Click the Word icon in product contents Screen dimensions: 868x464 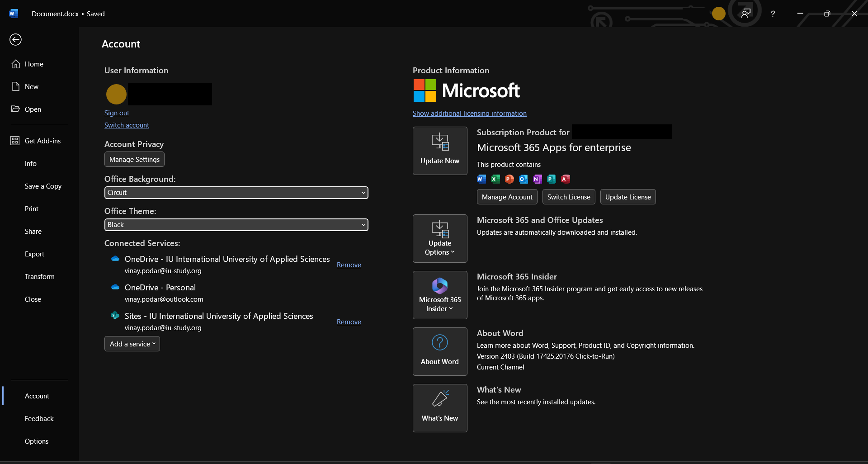[481, 179]
